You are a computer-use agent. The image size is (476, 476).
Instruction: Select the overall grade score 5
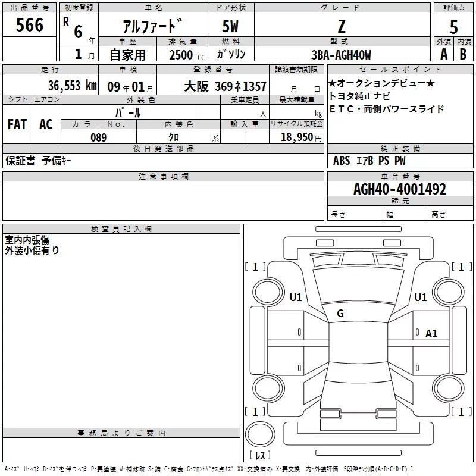tap(453, 27)
